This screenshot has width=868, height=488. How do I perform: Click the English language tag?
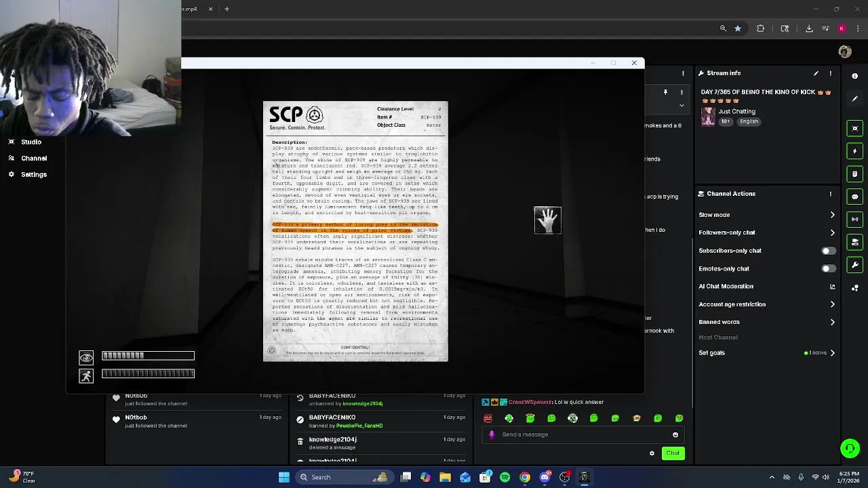click(749, 121)
